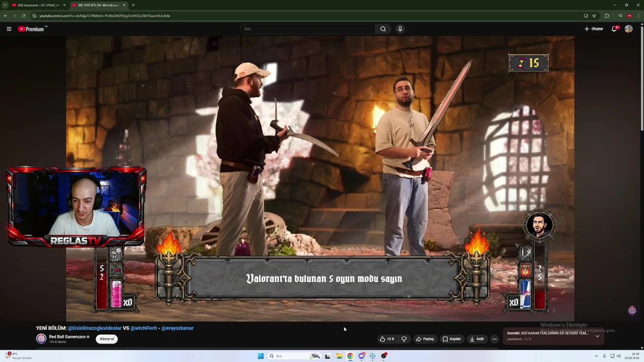Image resolution: width=644 pixels, height=362 pixels.
Task: Open the YouTube account avatar menu
Action: tap(628, 29)
